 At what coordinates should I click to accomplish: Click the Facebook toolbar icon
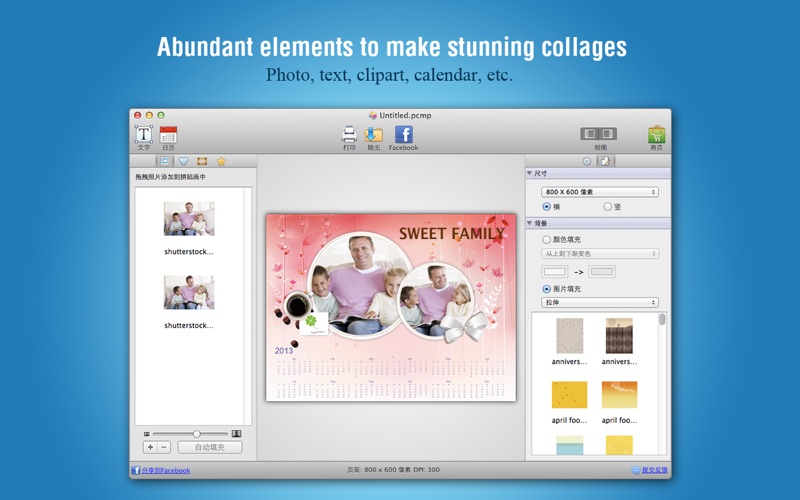(x=403, y=135)
